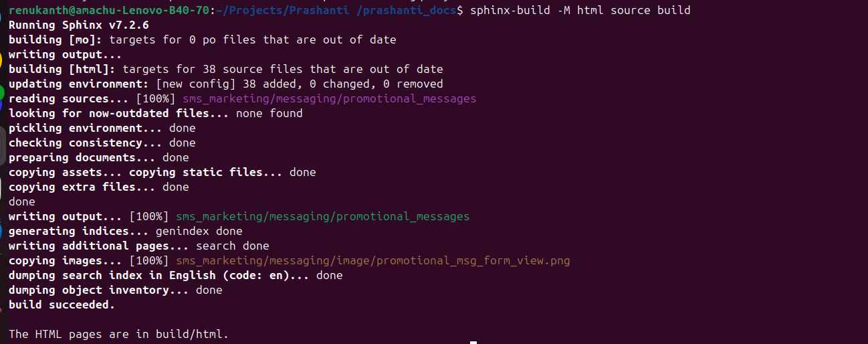Image resolution: width=868 pixels, height=344 pixels.
Task: Click the 'build succeeded.' message
Action: click(62, 305)
